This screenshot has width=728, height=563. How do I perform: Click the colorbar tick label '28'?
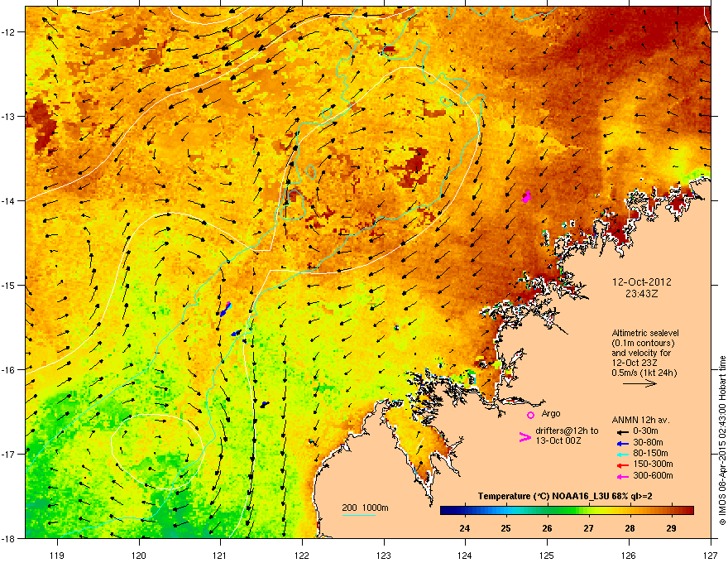(x=630, y=528)
